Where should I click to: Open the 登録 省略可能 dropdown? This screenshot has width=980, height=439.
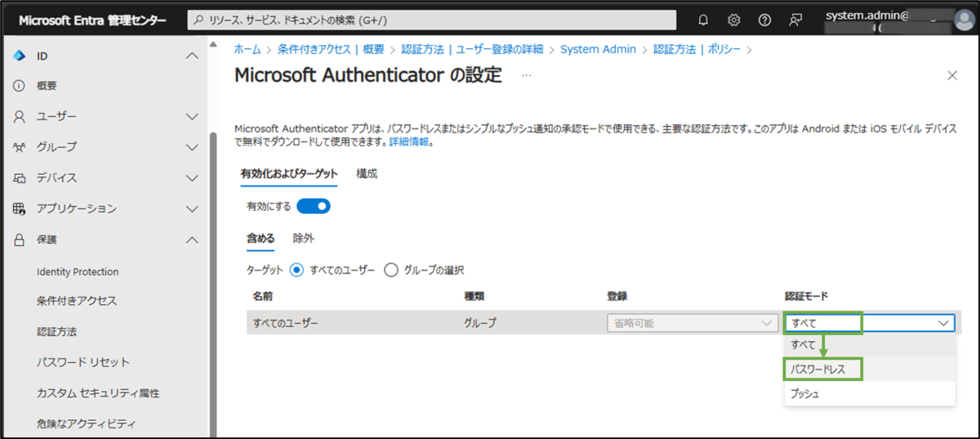[x=692, y=323]
